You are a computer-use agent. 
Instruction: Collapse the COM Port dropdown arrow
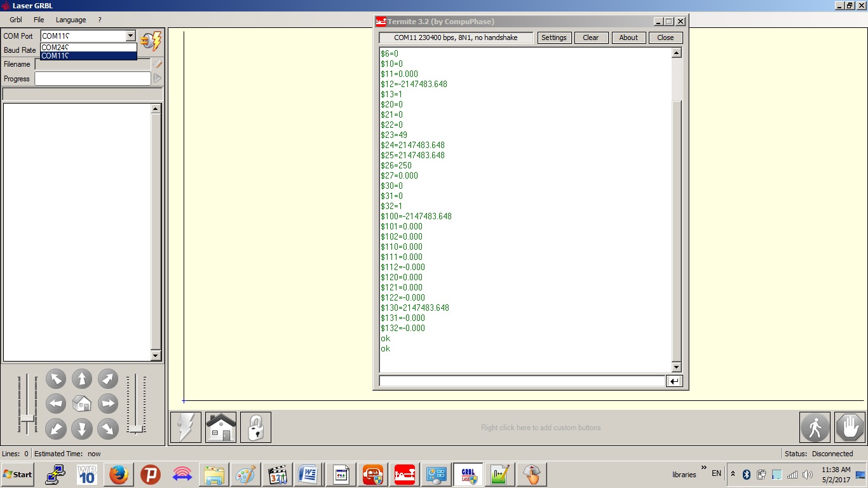pos(130,36)
